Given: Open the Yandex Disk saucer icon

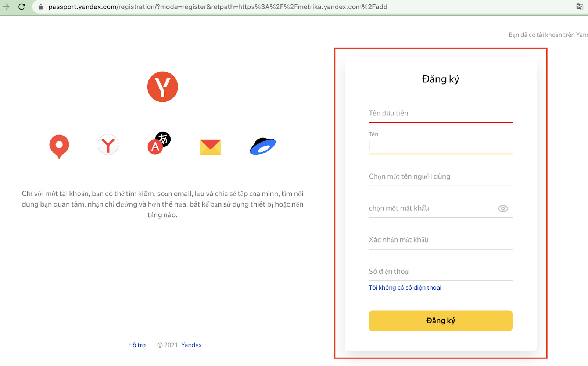Looking at the screenshot, I should (263, 146).
